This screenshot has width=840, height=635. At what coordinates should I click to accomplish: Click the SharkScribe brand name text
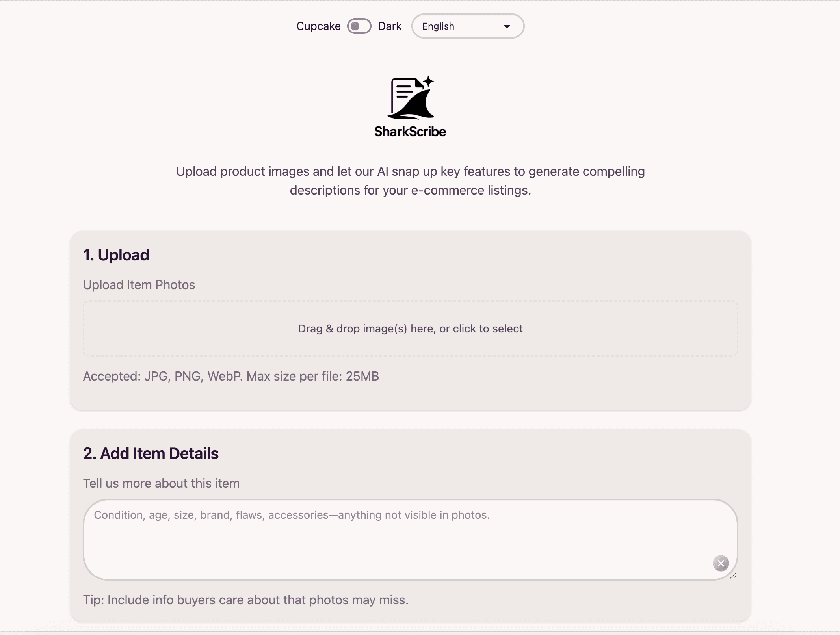point(410,132)
